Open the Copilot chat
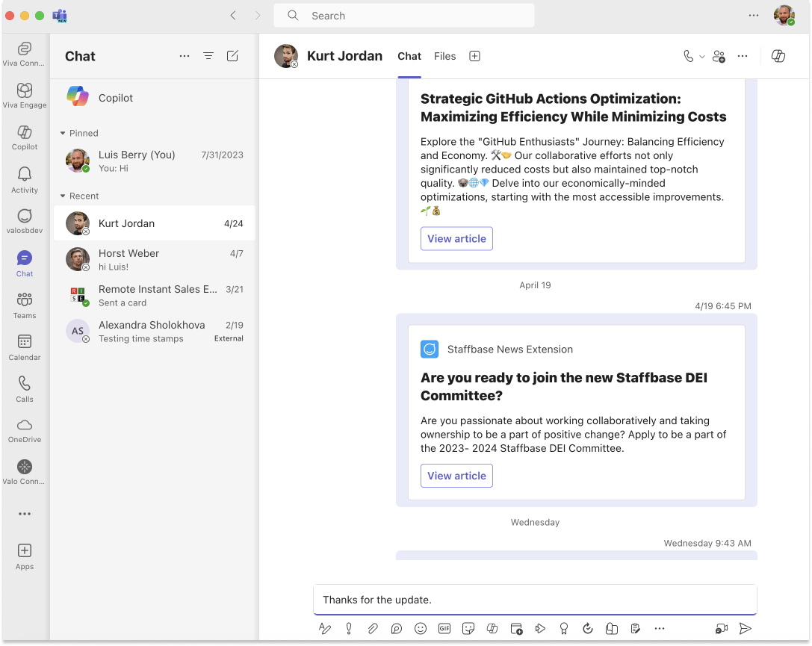The width and height of the screenshot is (812, 646). (155, 98)
